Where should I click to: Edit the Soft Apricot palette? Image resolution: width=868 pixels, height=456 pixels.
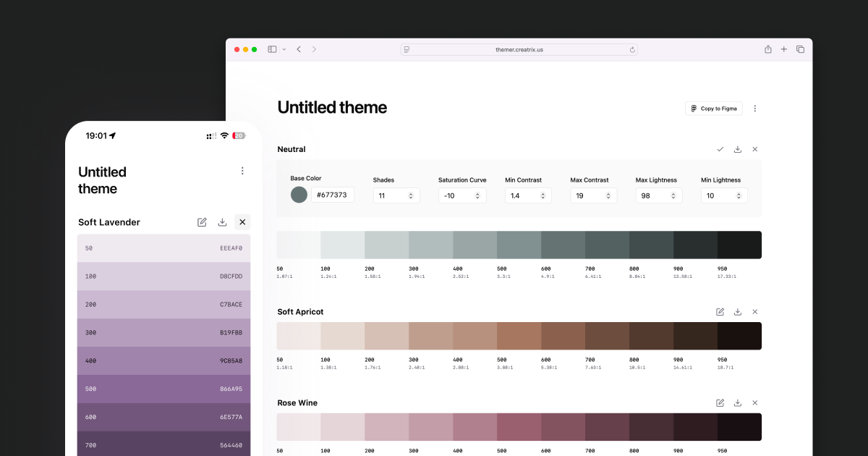(x=720, y=312)
